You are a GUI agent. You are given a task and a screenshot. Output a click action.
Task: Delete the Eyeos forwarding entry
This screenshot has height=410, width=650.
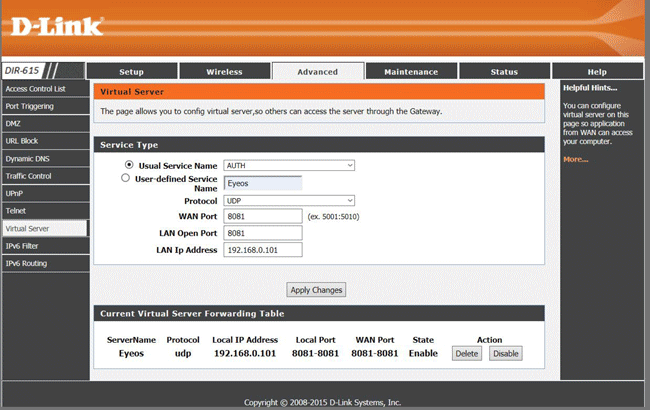pos(467,354)
